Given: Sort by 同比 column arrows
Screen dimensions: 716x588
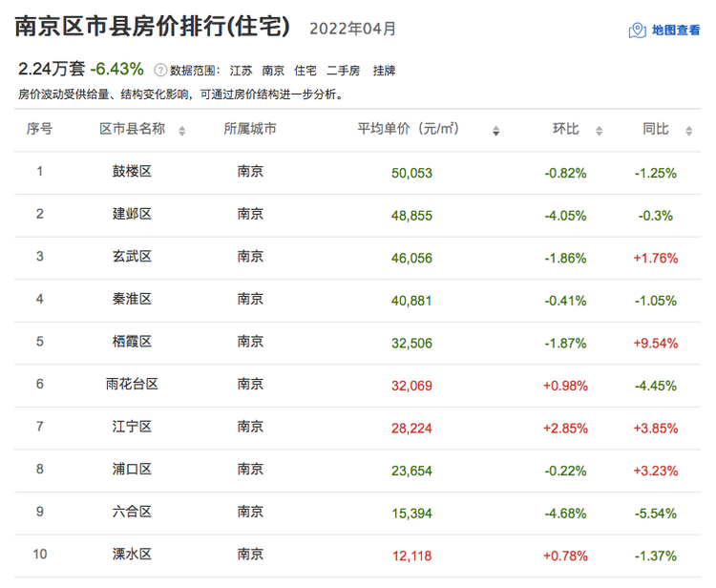Looking at the screenshot, I should (689, 131).
